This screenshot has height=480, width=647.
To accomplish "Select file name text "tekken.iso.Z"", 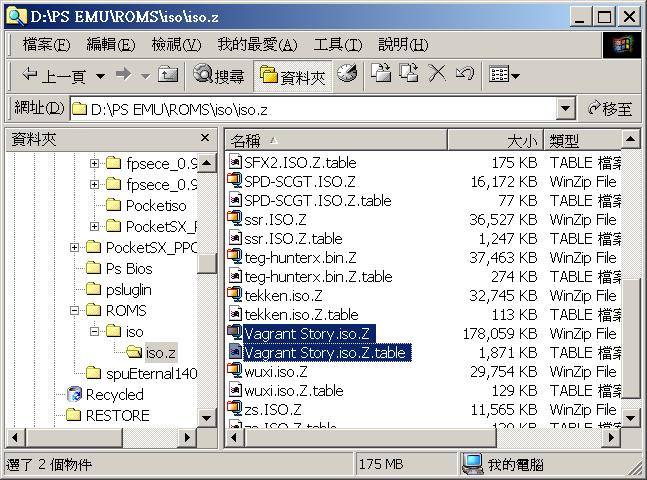I will (283, 296).
